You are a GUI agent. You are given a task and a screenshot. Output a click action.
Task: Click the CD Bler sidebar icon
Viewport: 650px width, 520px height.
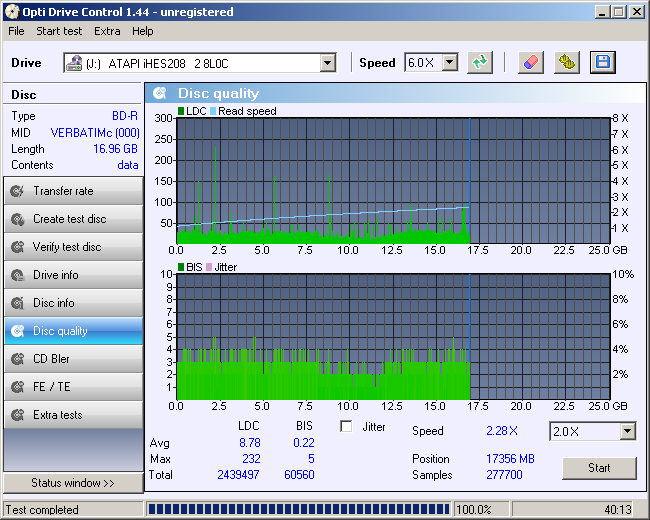[x=17, y=359]
